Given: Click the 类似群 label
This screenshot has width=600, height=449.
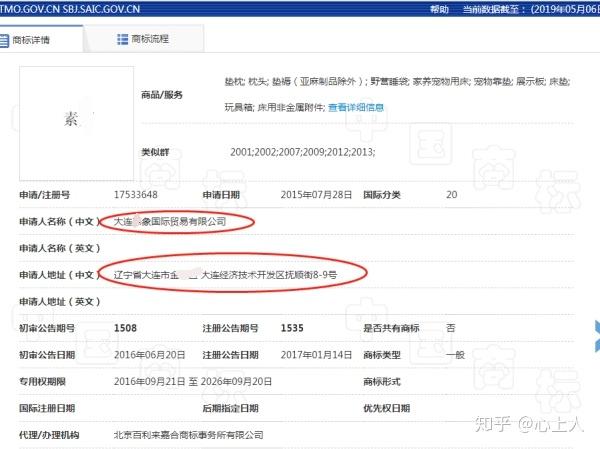Looking at the screenshot, I should tap(155, 152).
